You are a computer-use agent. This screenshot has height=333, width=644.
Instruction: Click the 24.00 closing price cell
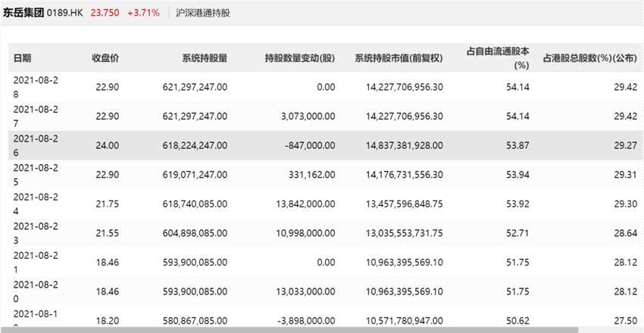(x=108, y=146)
